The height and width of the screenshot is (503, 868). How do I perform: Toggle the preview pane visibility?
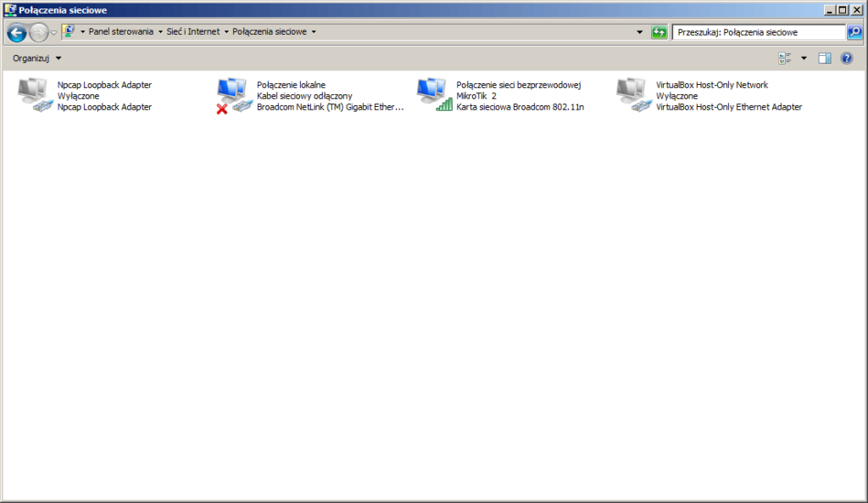(825, 58)
